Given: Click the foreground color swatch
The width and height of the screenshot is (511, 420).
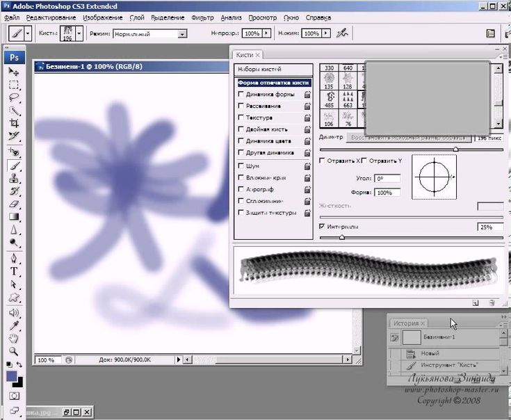Looking at the screenshot, I should pyautogui.click(x=11, y=376).
